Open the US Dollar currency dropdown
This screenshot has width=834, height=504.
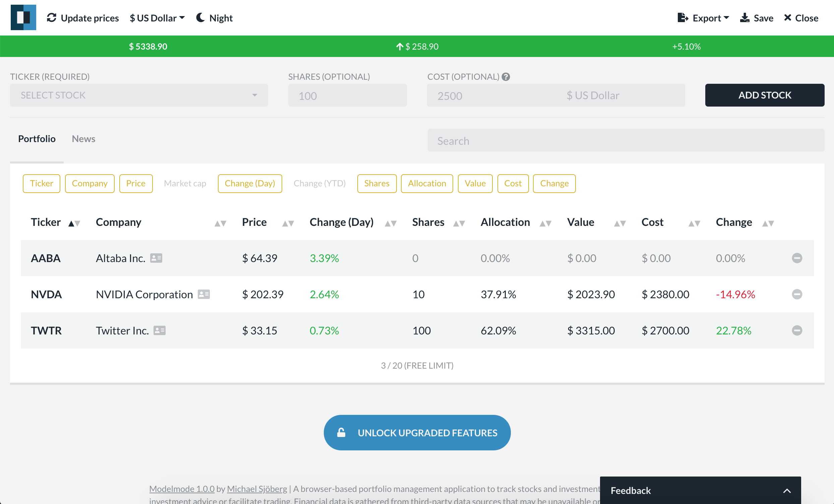point(157,18)
